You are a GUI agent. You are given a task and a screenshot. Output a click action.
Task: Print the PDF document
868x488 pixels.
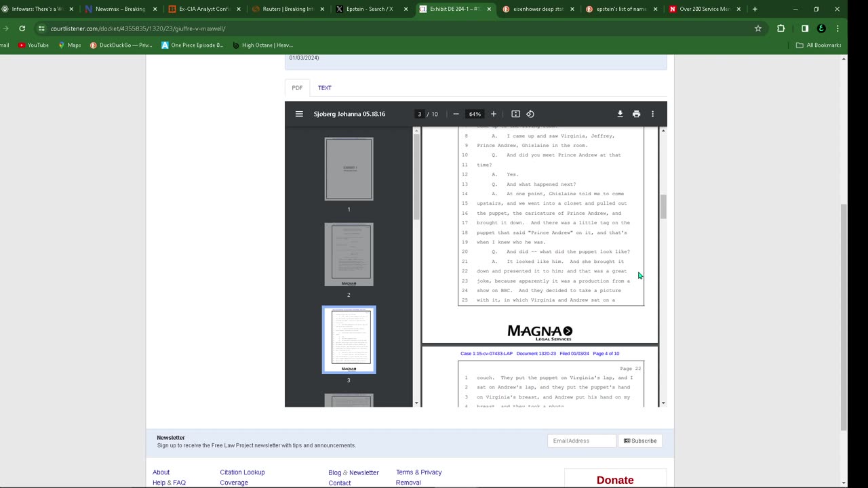point(636,114)
